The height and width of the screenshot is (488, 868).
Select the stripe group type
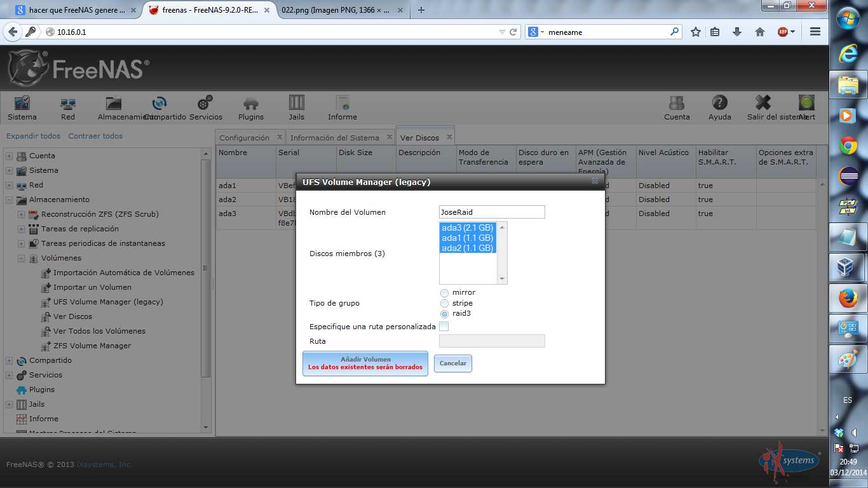pyautogui.click(x=444, y=304)
